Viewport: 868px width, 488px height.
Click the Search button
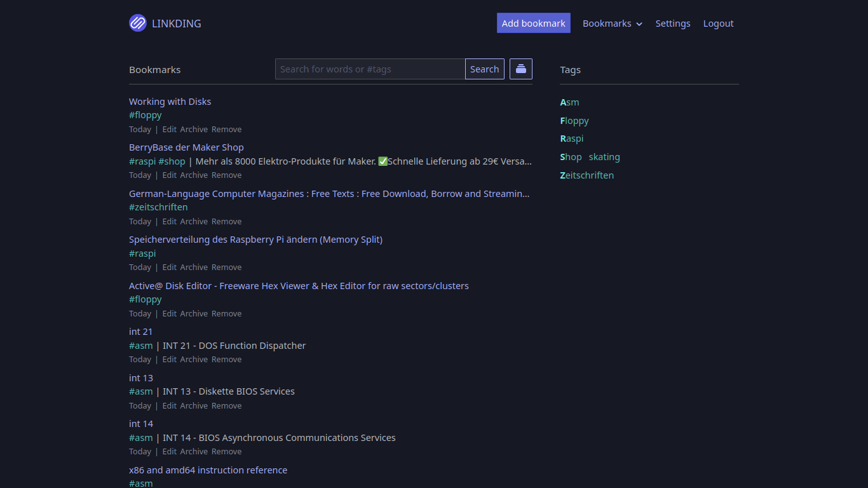pyautogui.click(x=484, y=69)
